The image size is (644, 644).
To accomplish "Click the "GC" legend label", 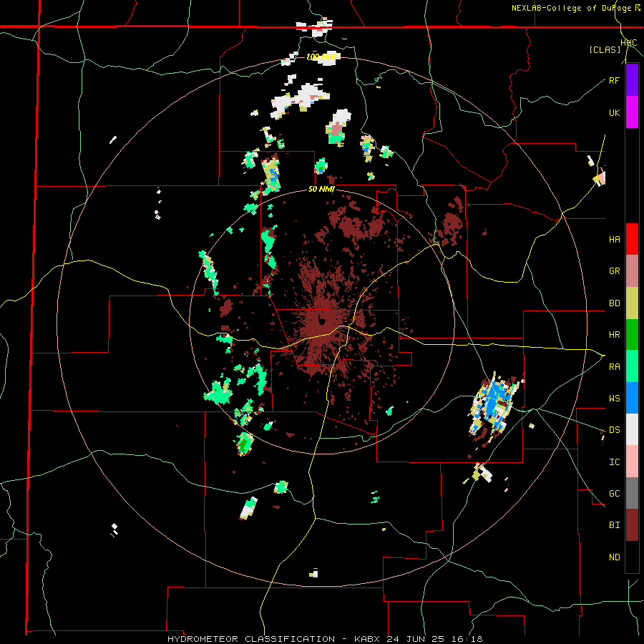I will click(x=614, y=494).
